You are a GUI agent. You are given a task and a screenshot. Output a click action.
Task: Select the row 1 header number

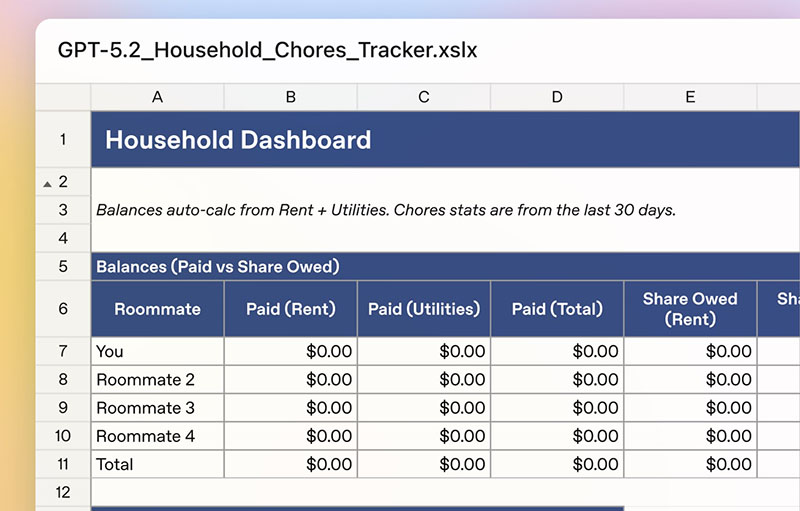[63, 139]
